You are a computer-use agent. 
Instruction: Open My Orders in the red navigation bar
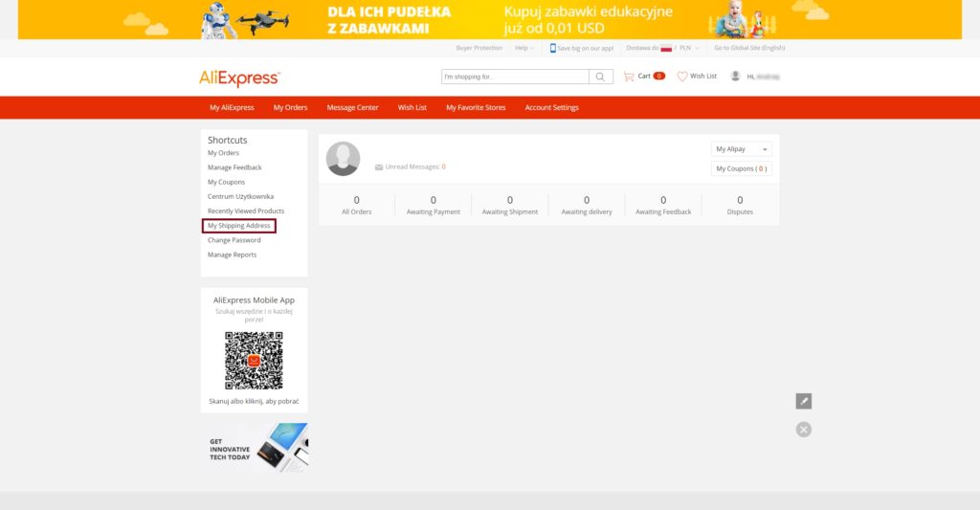[x=290, y=108]
